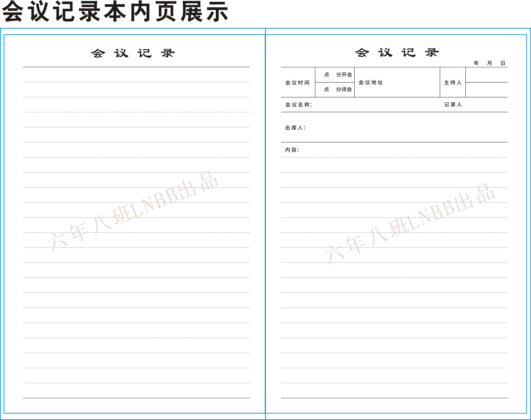Click the 主持人 label cell
Image resolution: width=531 pixels, height=420 pixels.
(453, 83)
